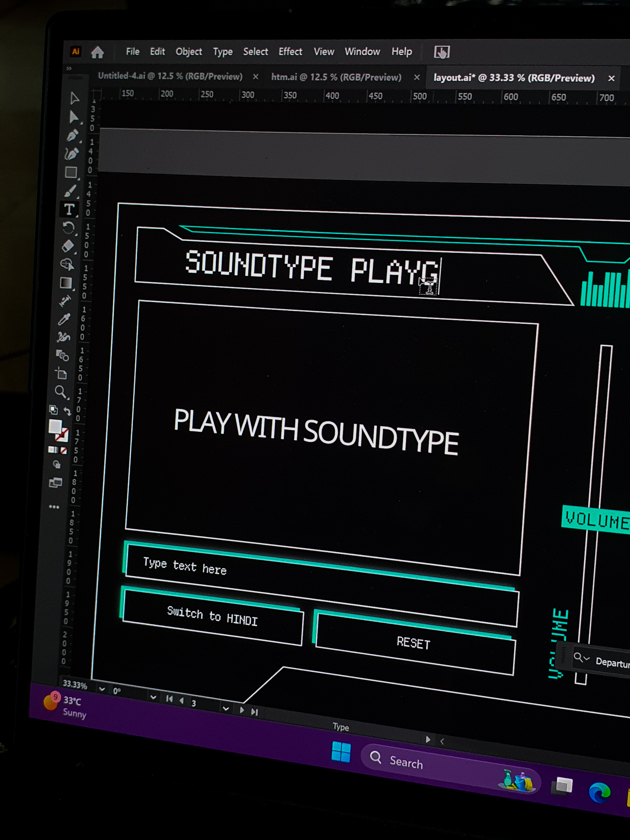Activate the Type tool
This screenshot has width=630, height=840.
(69, 209)
